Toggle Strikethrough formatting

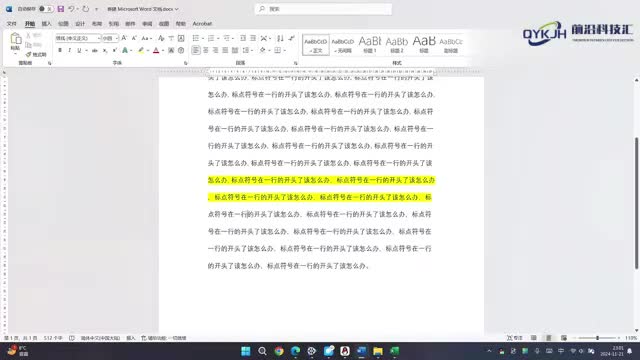[x=95, y=51]
